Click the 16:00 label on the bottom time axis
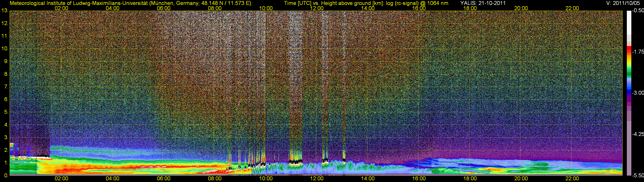 (419, 179)
